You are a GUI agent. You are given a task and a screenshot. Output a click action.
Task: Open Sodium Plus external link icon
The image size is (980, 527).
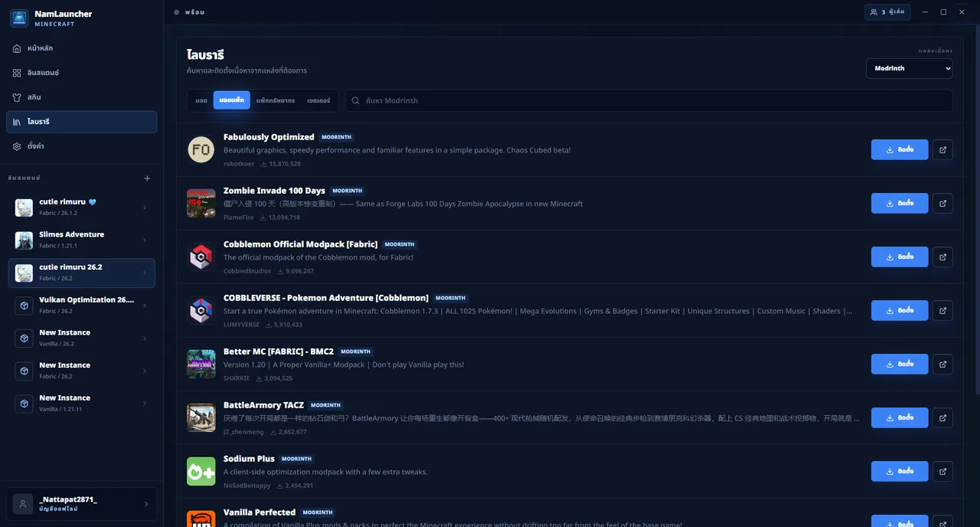[942, 471]
